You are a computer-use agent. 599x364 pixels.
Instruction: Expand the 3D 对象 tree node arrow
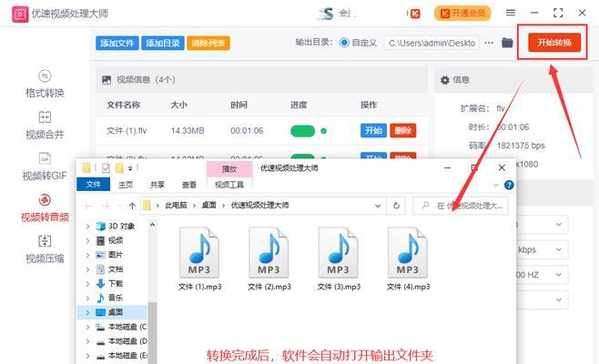click(88, 227)
